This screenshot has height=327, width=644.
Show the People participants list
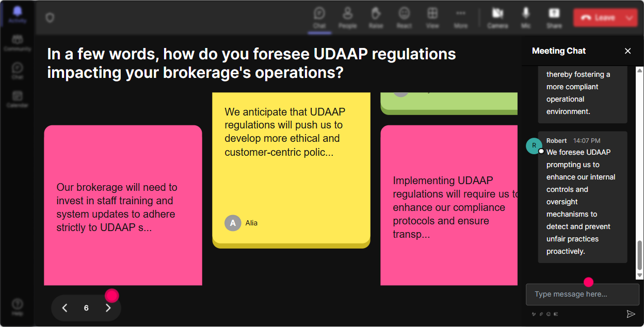(x=348, y=18)
